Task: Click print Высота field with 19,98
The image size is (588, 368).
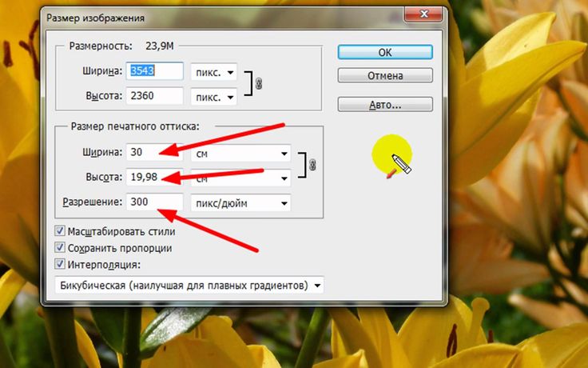Action: click(x=154, y=177)
